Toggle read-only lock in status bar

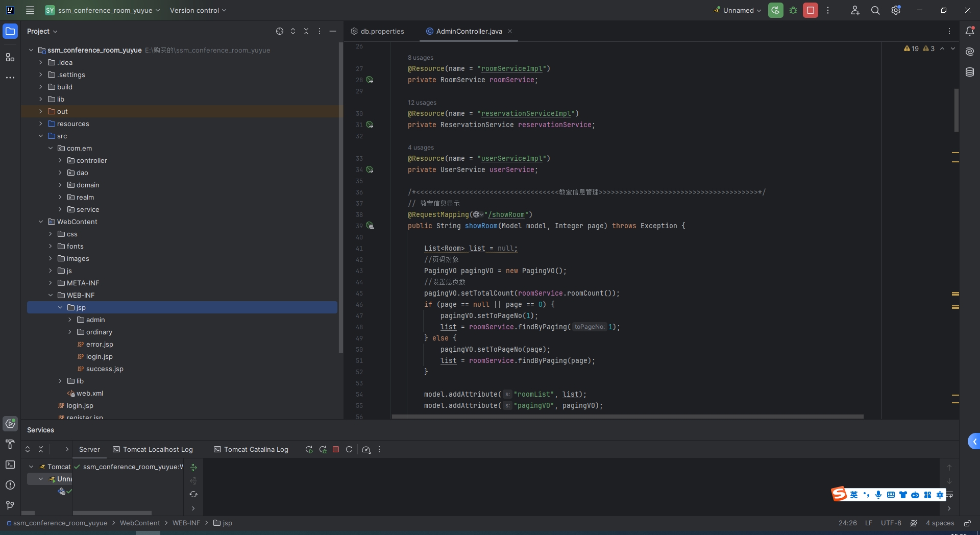tap(967, 523)
